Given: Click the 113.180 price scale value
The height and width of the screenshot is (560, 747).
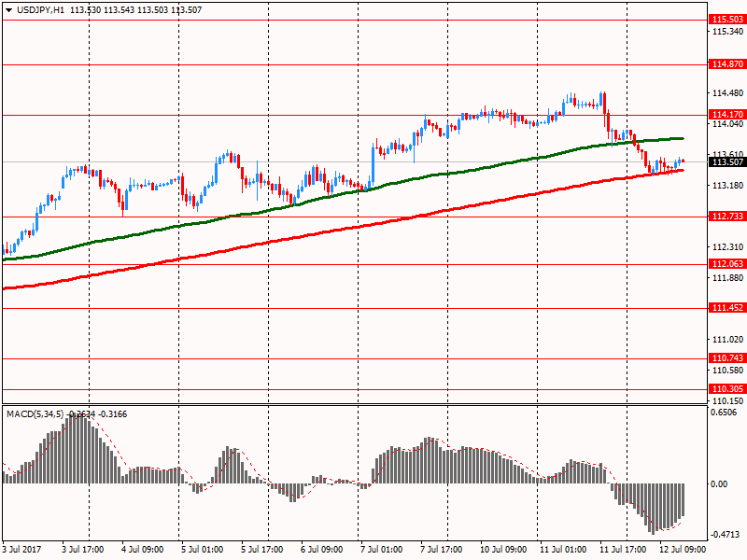Looking at the screenshot, I should click(x=727, y=186).
